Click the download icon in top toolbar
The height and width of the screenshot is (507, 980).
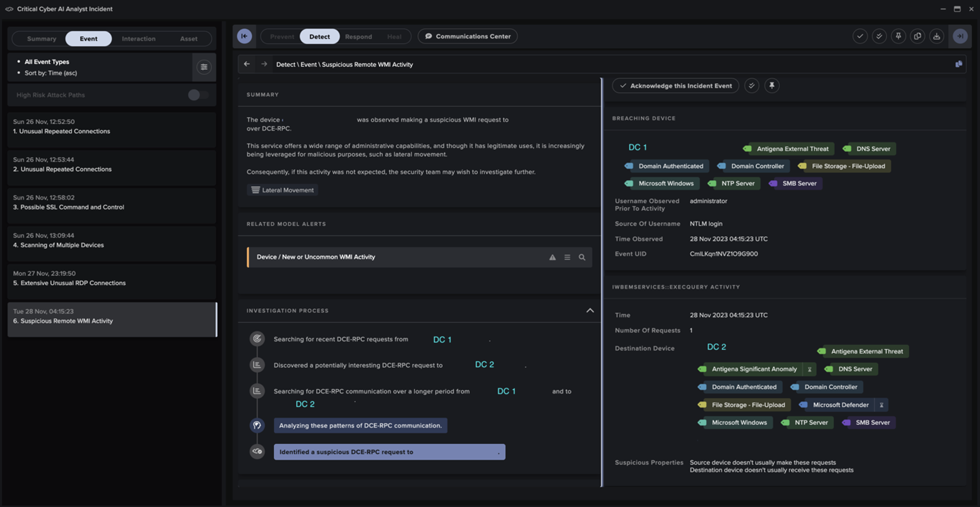[x=936, y=36]
